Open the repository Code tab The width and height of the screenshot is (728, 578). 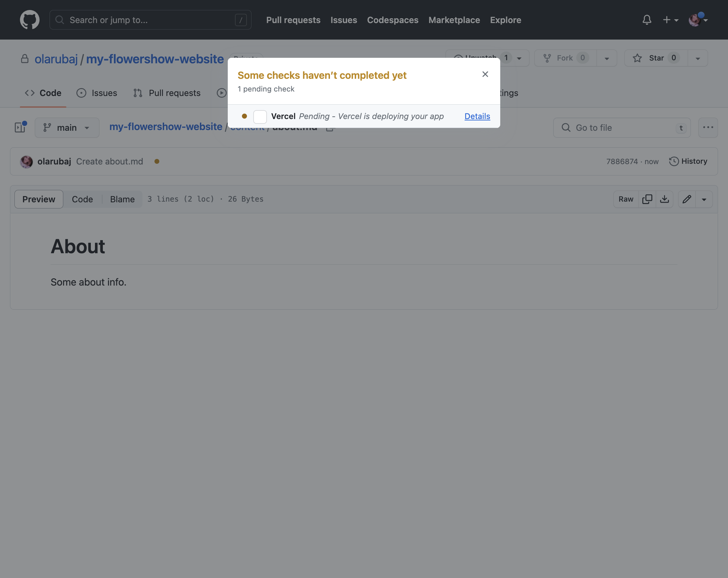[43, 93]
